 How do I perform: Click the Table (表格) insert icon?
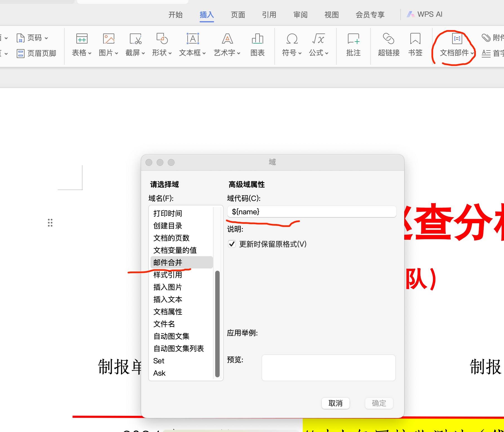[82, 39]
